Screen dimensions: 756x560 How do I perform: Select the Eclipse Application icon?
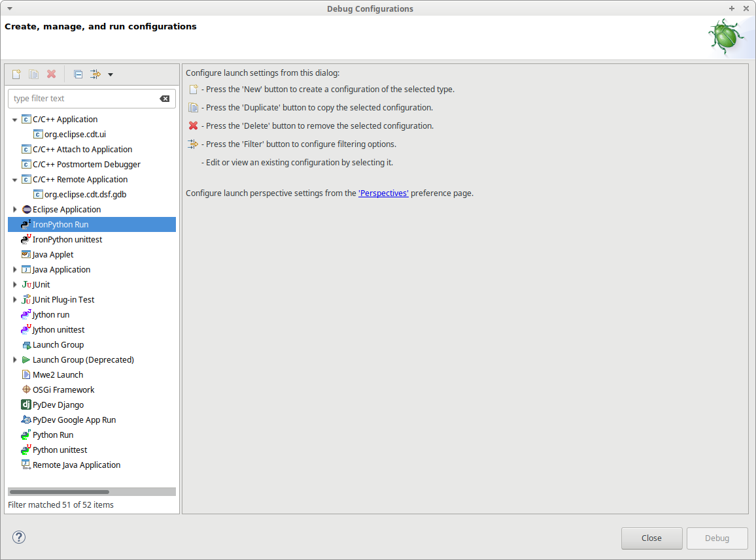pos(27,209)
